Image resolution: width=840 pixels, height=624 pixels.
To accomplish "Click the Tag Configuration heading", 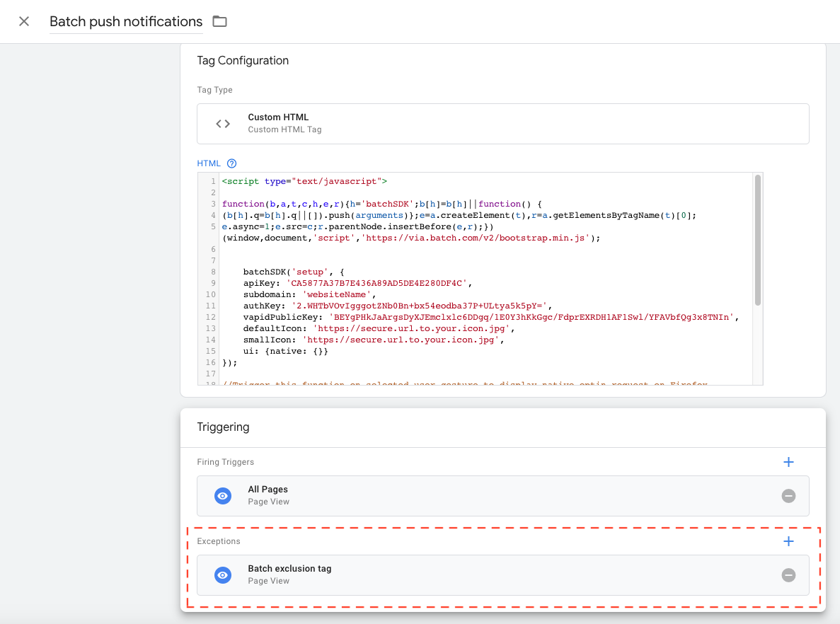I will pyautogui.click(x=243, y=61).
